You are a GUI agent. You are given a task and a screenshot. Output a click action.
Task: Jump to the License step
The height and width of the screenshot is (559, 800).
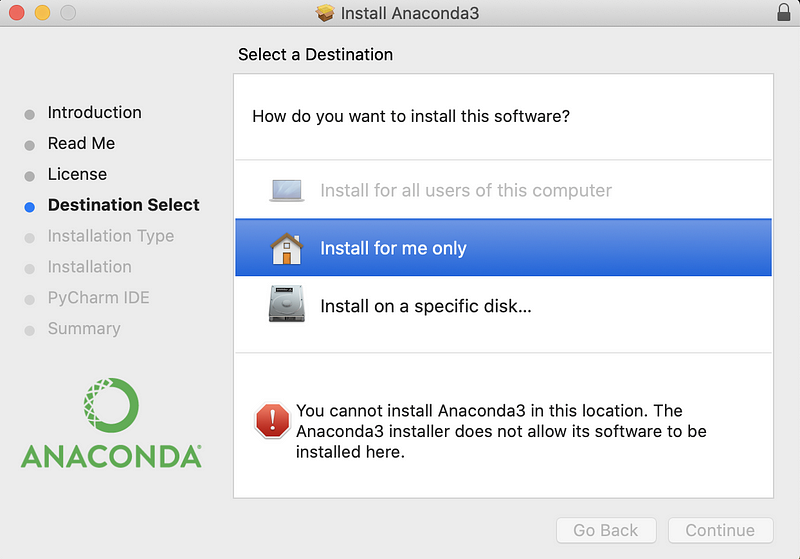(x=77, y=175)
